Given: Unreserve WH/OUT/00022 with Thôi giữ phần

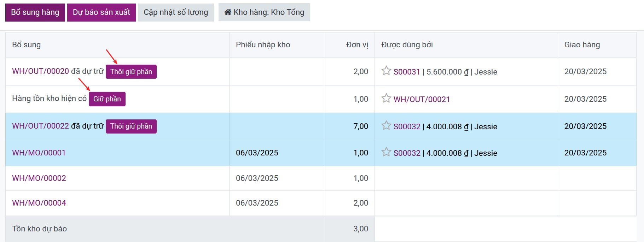Looking at the screenshot, I should (x=131, y=126).
